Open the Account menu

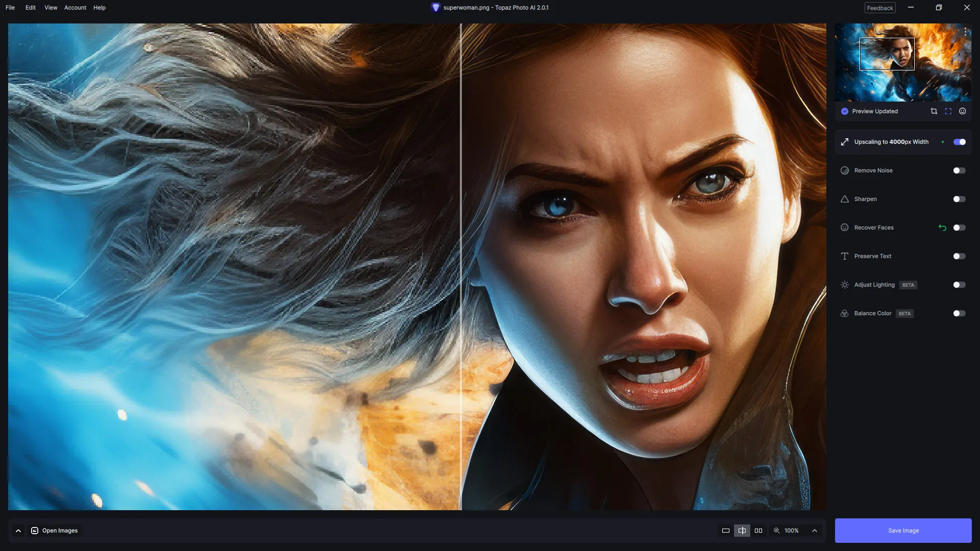(75, 8)
